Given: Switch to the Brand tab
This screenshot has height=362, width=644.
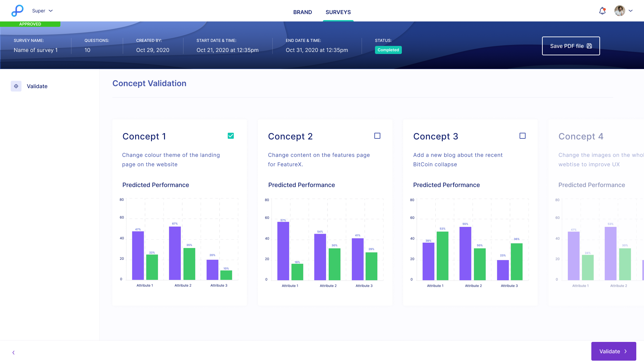Looking at the screenshot, I should tap(302, 12).
